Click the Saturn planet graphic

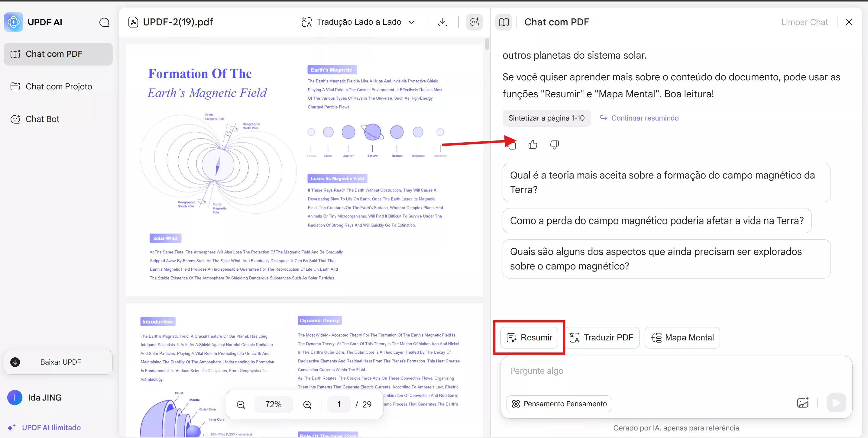point(372,132)
